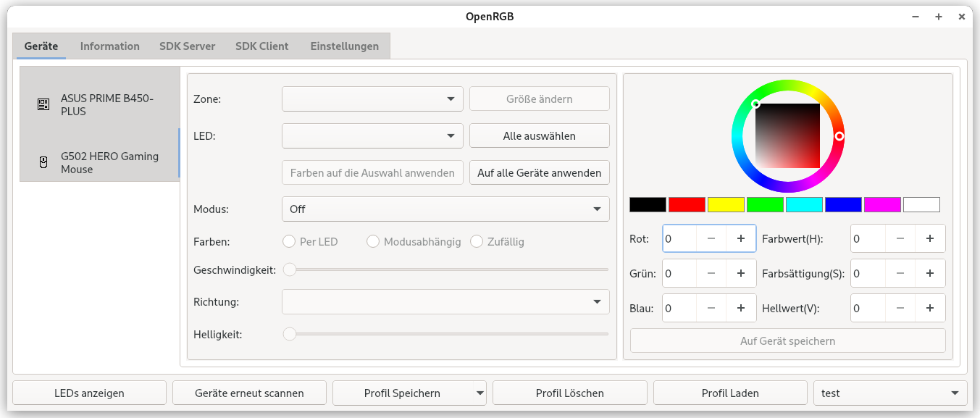Select the Per LED radio button
The image size is (980, 418).
(289, 241)
